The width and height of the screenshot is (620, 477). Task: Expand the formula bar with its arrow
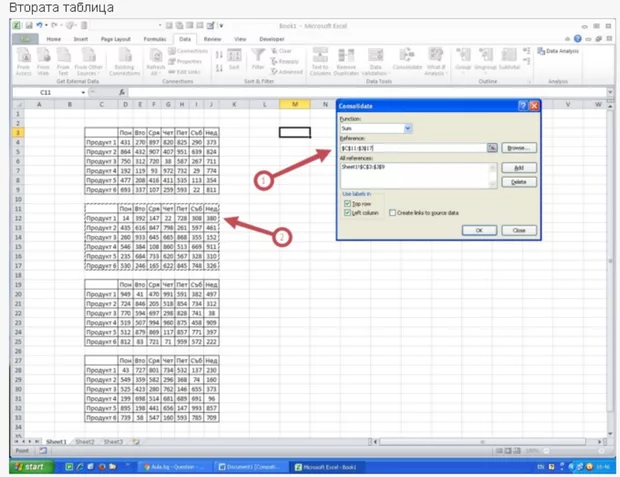[x=610, y=92]
